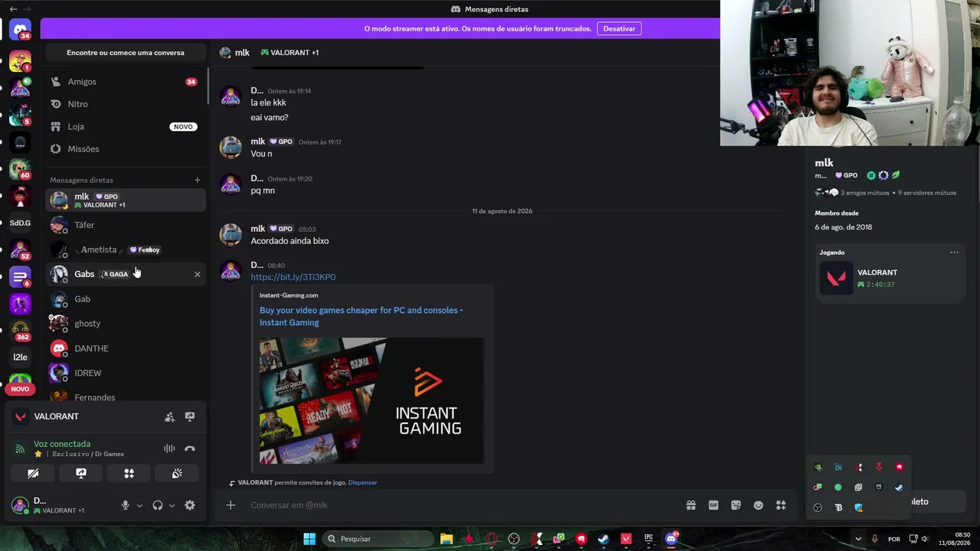Open the Missões page
Screen dimensions: 980x551
[126, 148]
